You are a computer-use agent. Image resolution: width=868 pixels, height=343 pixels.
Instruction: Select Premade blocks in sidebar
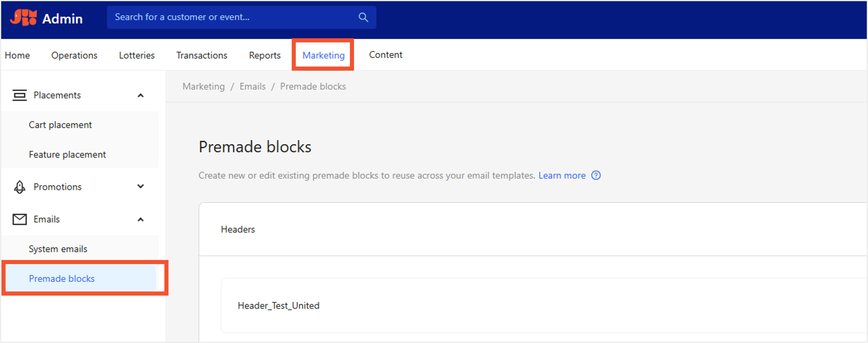click(81, 278)
